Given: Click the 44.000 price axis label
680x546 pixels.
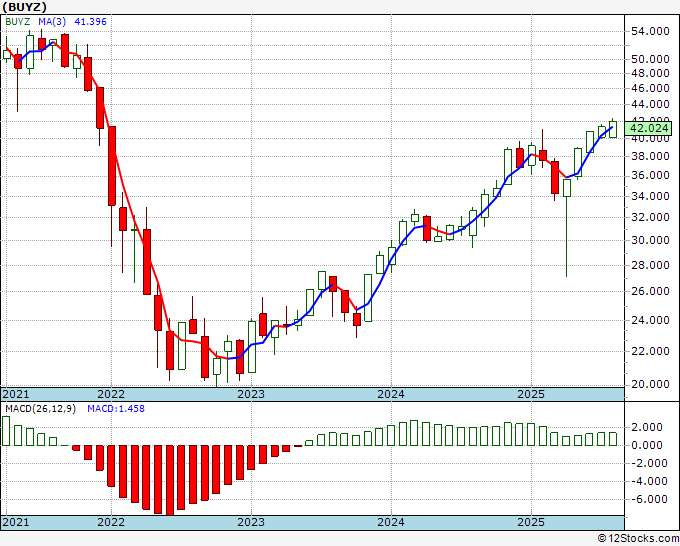Looking at the screenshot, I should 650,104.
